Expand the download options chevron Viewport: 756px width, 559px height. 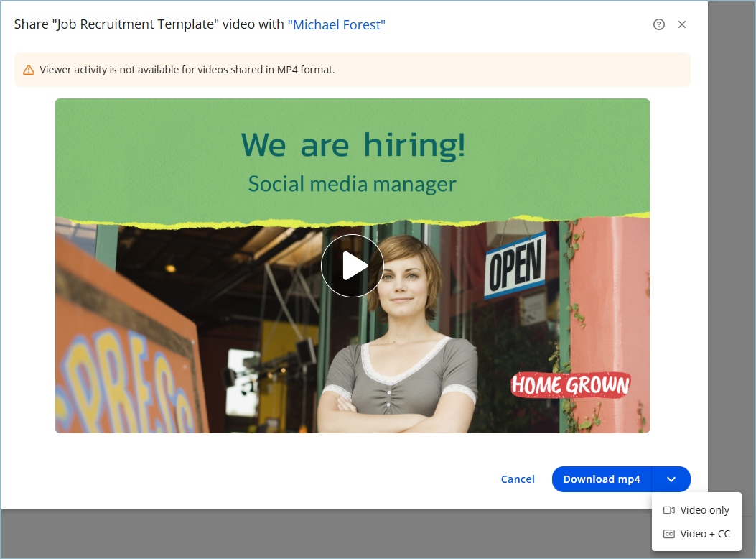point(671,479)
